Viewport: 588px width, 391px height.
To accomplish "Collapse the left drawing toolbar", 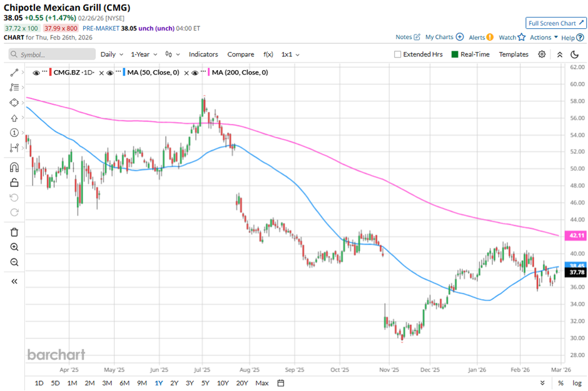I will point(14,282).
